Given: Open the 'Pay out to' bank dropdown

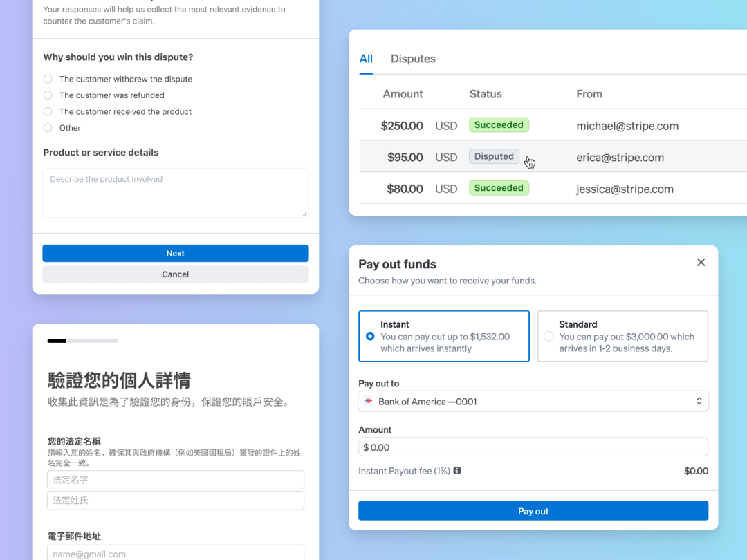Looking at the screenshot, I should click(533, 401).
